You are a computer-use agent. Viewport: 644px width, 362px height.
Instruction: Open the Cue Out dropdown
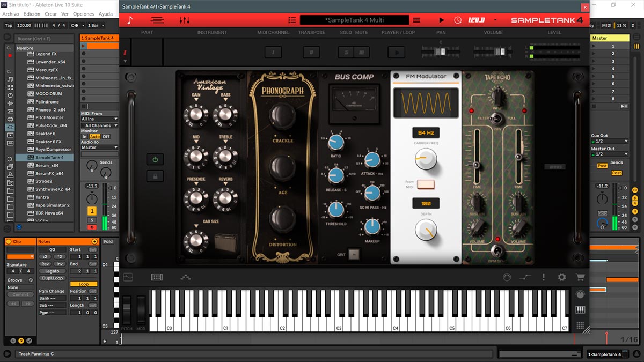pyautogui.click(x=609, y=141)
